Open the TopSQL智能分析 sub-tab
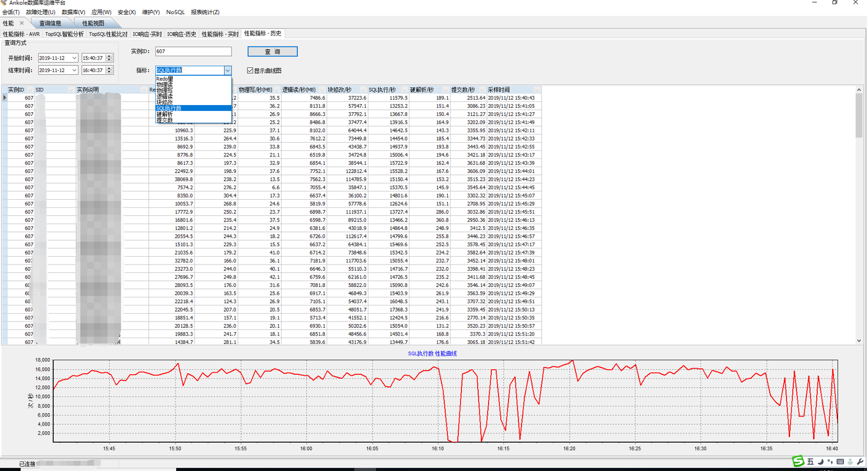This screenshot has width=868, height=471. [x=64, y=34]
